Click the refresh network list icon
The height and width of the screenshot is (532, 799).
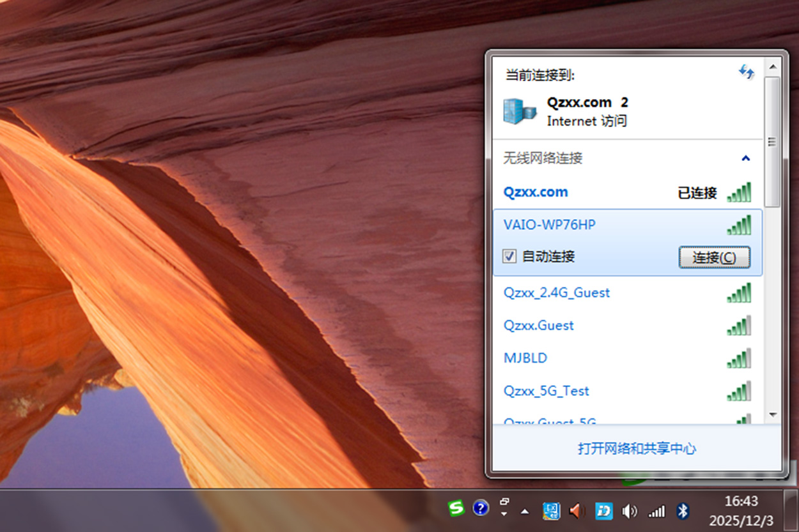pos(746,72)
